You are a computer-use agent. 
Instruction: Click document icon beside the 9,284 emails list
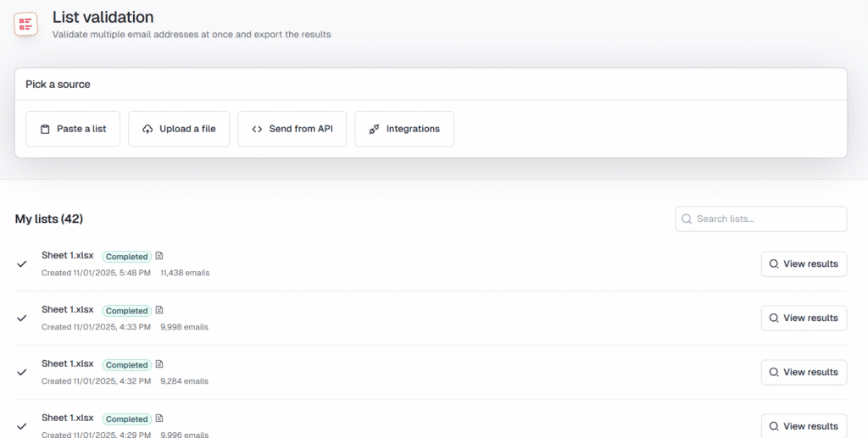click(x=159, y=364)
